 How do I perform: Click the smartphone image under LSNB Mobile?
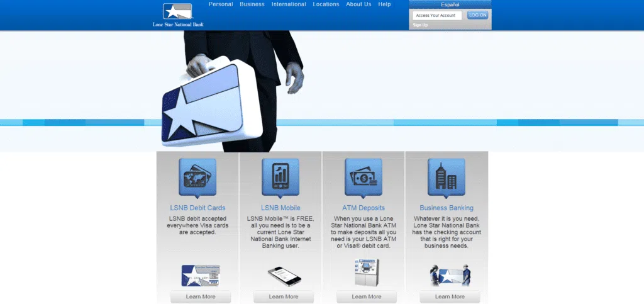pyautogui.click(x=284, y=276)
